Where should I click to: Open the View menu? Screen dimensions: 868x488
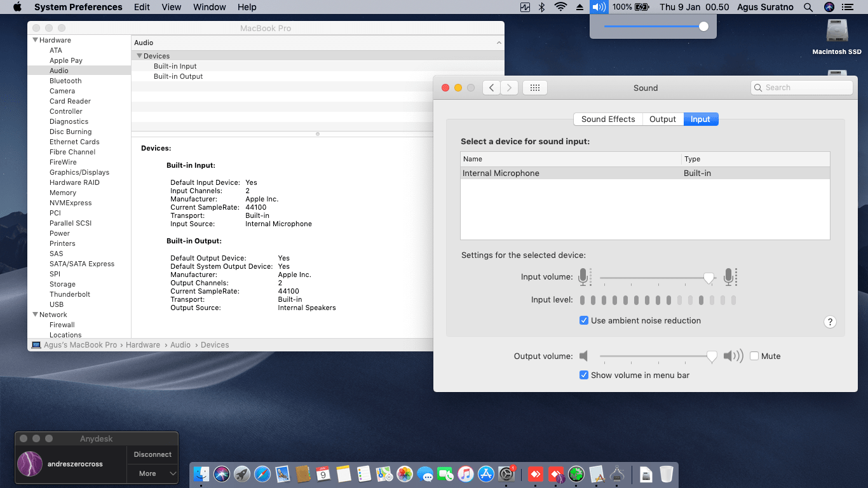(x=172, y=7)
